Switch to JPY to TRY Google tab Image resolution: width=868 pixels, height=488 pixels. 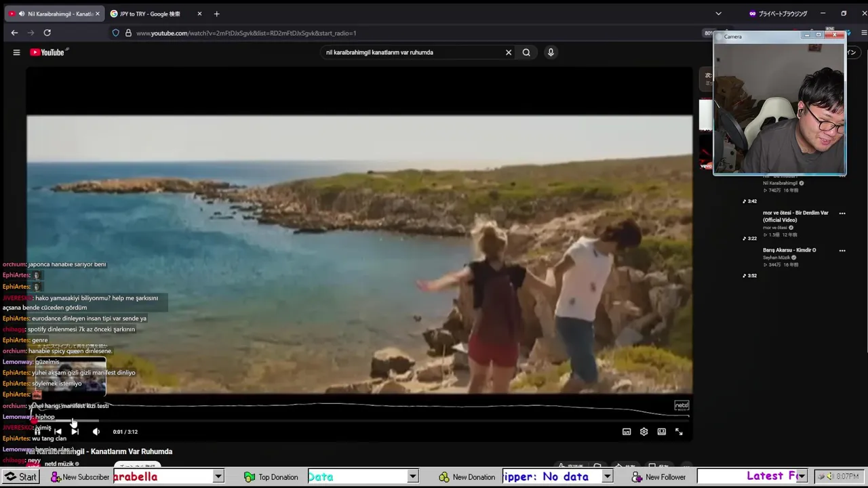(x=156, y=14)
